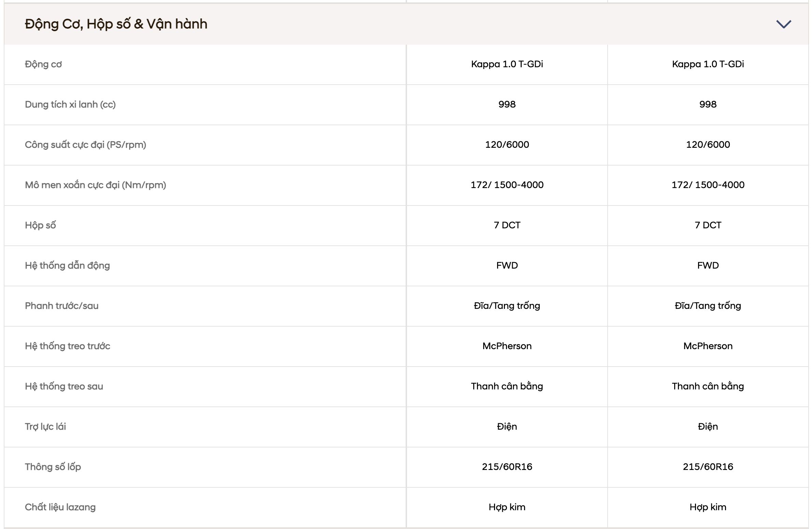Select the Công suất cực đại label
This screenshot has width=812, height=529.
pyautogui.click(x=85, y=145)
